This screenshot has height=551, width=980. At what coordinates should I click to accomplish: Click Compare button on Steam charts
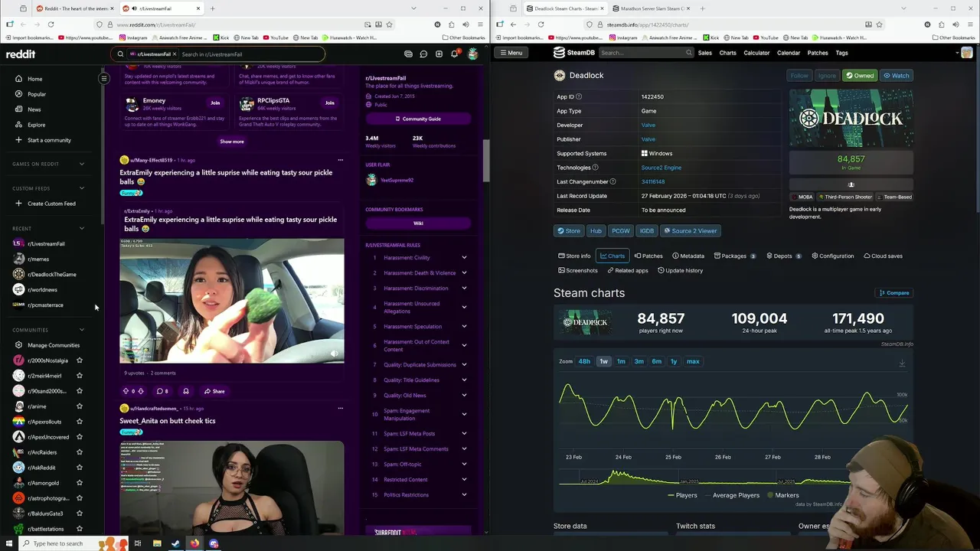pos(894,293)
